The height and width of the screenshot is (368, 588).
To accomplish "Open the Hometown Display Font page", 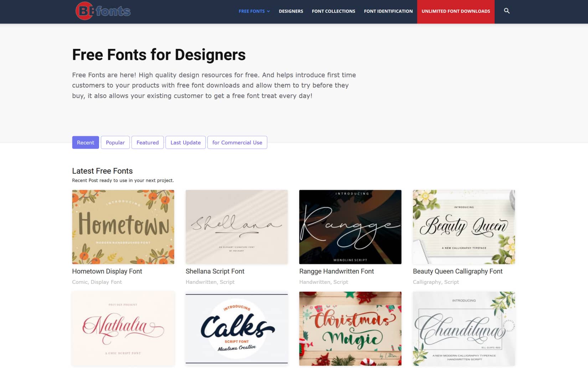I will click(x=107, y=271).
